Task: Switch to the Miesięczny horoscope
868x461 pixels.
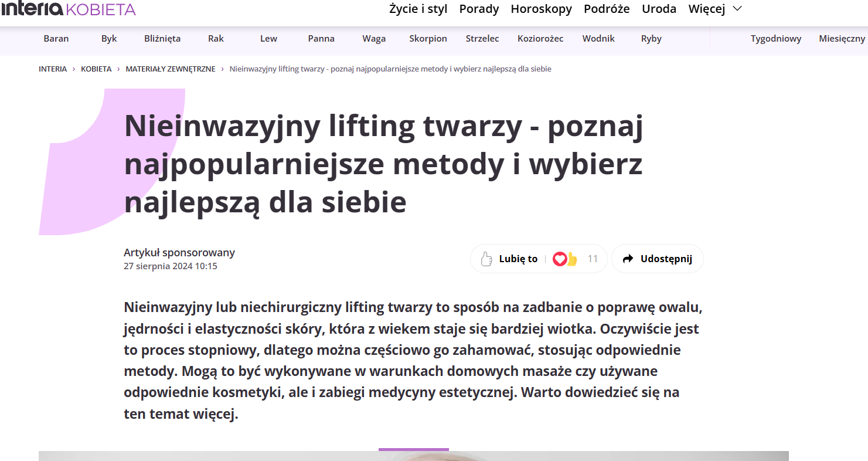Action: coord(842,39)
